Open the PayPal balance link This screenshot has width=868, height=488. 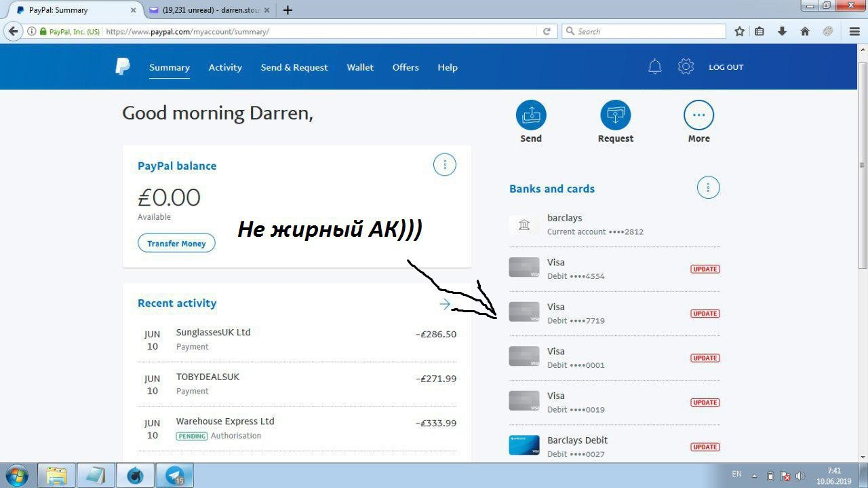point(177,166)
